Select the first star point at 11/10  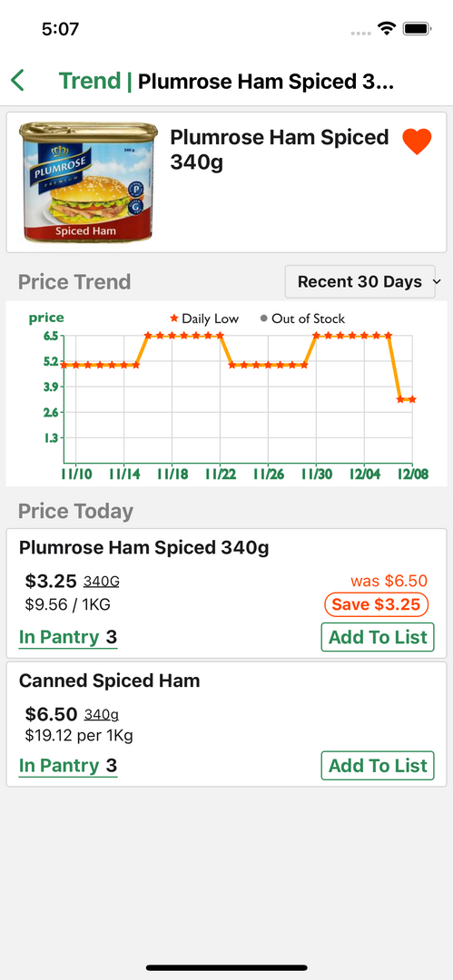(x=64, y=365)
